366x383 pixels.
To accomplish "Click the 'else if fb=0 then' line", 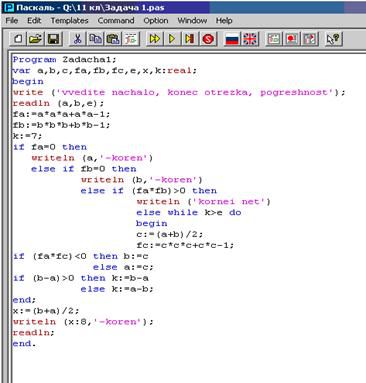I will point(84,169).
